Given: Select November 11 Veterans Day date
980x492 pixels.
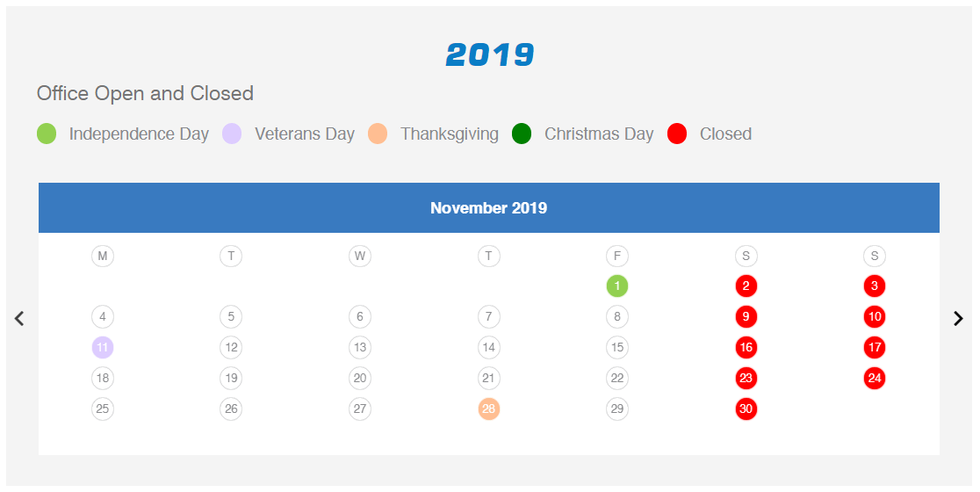Looking at the screenshot, I should coord(103,348).
